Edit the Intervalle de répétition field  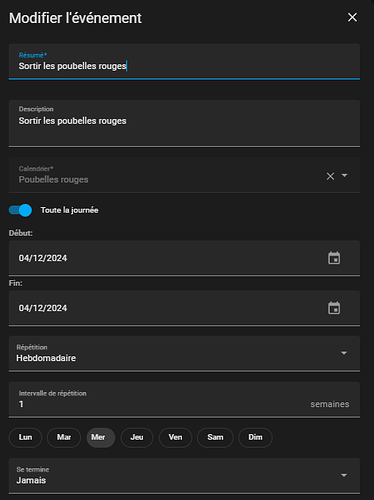coord(184,399)
